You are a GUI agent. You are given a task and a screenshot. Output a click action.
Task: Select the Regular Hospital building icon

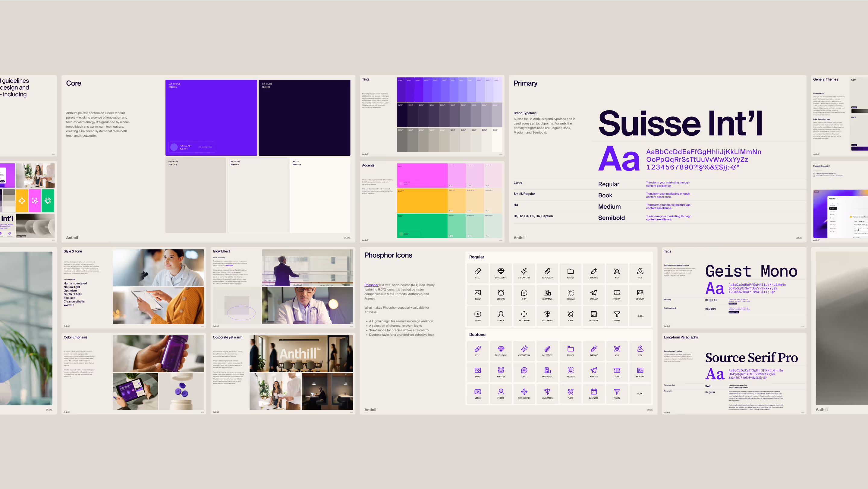547,293
